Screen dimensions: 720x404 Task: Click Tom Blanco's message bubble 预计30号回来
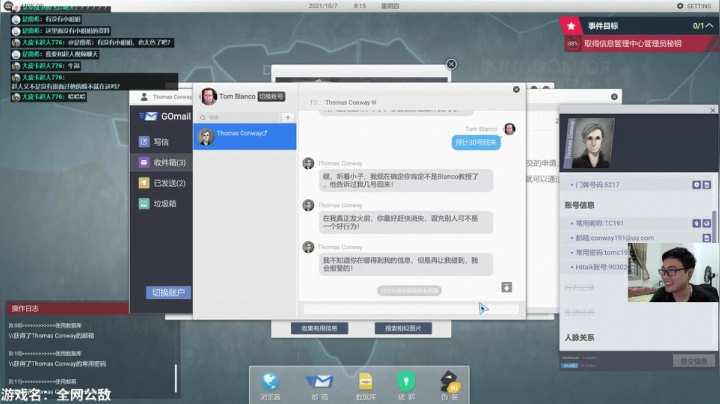(476, 143)
